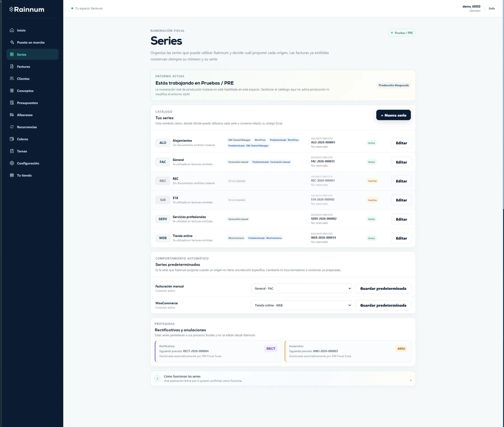The height and width of the screenshot is (427, 504).
Task: Select the Series sidebar icon
Action: [12, 54]
